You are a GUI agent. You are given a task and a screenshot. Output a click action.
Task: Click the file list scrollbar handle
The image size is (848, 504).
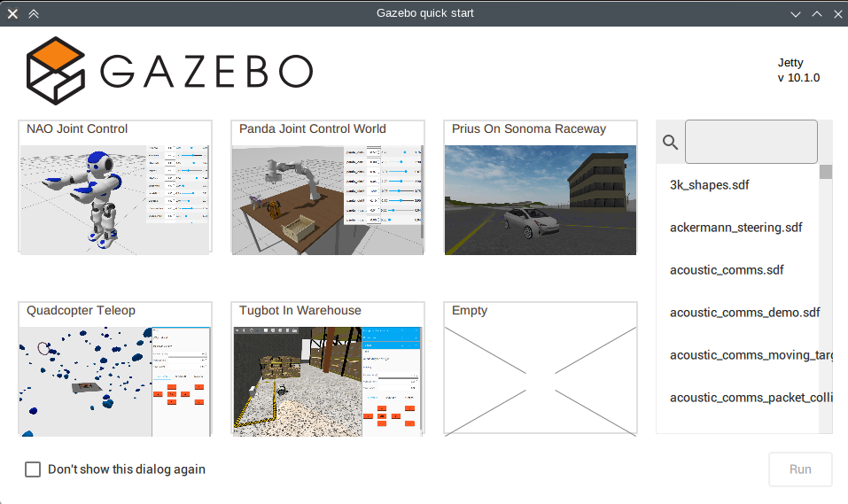825,172
